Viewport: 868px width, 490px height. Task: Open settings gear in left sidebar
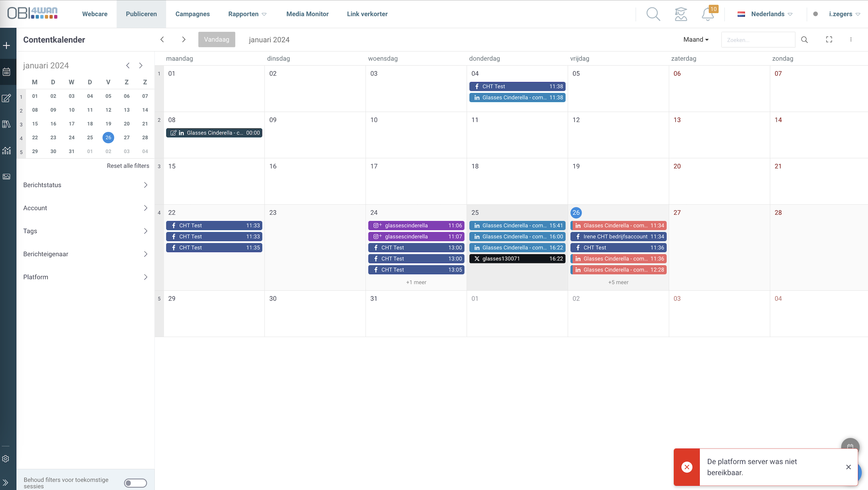coord(6,459)
